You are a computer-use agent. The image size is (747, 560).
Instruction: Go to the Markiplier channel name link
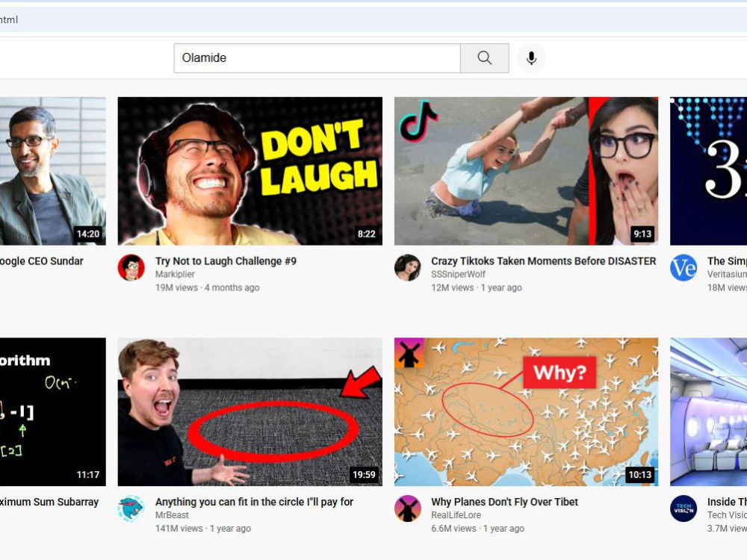tap(175, 274)
